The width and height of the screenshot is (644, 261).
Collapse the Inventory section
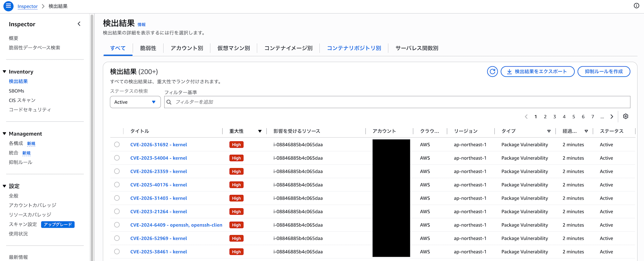click(x=5, y=71)
